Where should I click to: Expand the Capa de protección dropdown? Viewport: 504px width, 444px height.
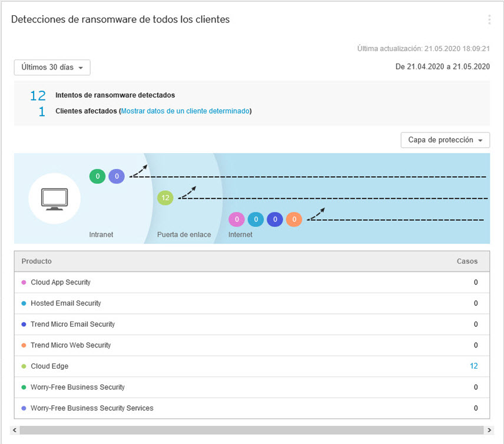coord(445,140)
